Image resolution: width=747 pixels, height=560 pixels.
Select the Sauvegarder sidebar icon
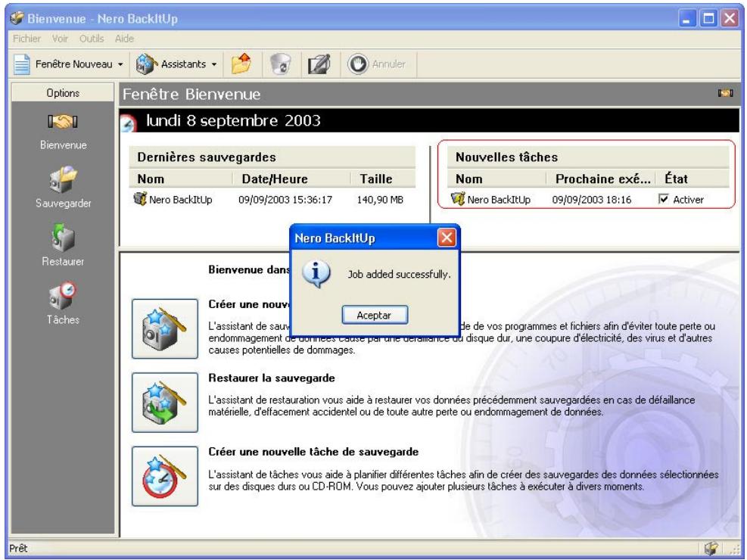(x=62, y=179)
